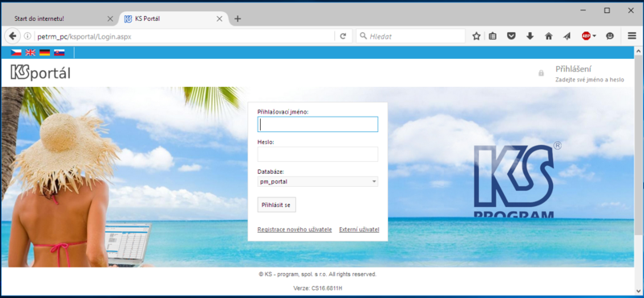Close the Start do internetu! tab
Image resolution: width=644 pixels, height=298 pixels.
(x=109, y=19)
